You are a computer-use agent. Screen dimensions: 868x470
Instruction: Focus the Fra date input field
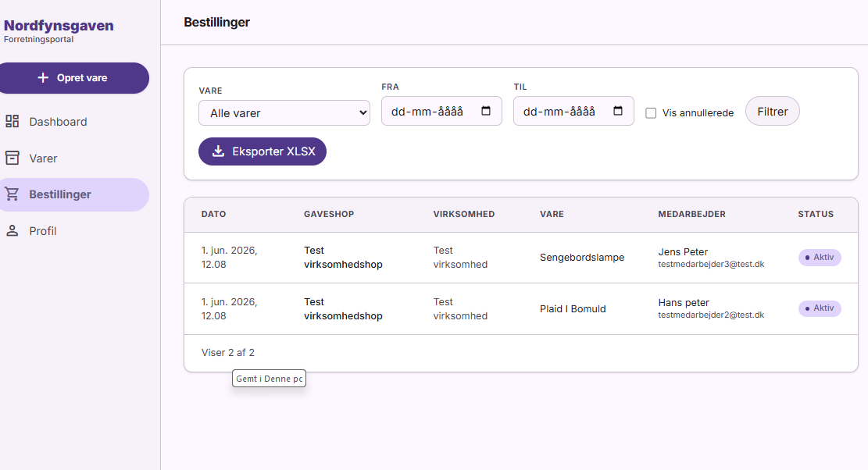tap(441, 111)
